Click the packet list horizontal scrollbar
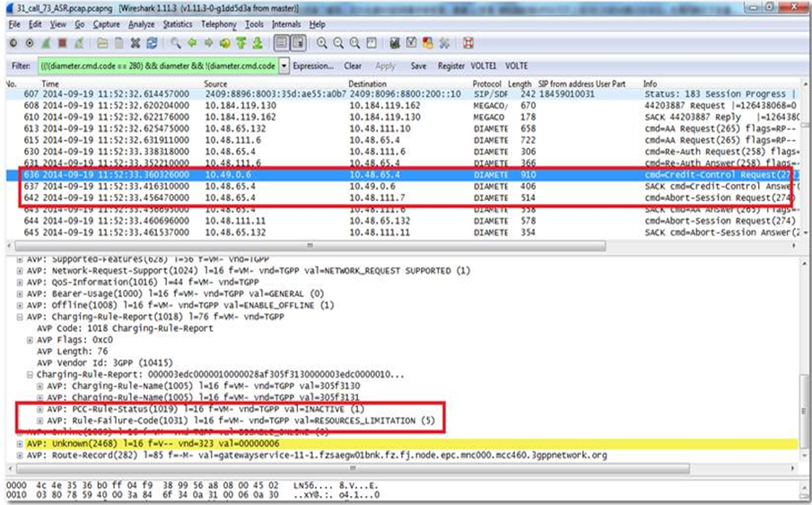This screenshot has width=812, height=505. pyautogui.click(x=310, y=246)
